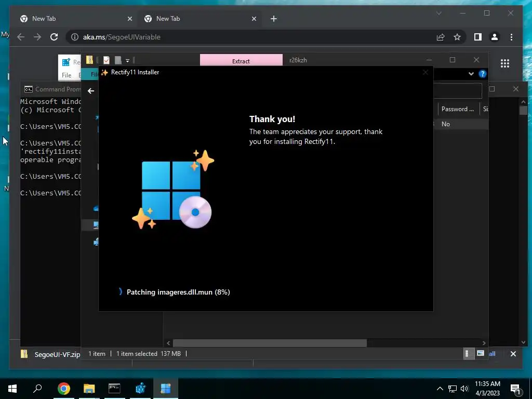Click Command Prompt's scroll down arrow

tap(523, 342)
